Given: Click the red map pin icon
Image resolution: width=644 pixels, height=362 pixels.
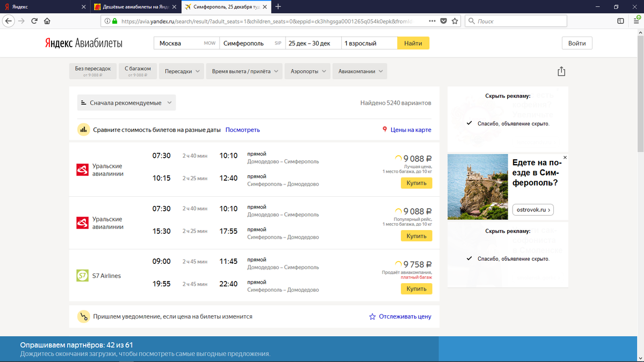Looking at the screenshot, I should pyautogui.click(x=384, y=130).
